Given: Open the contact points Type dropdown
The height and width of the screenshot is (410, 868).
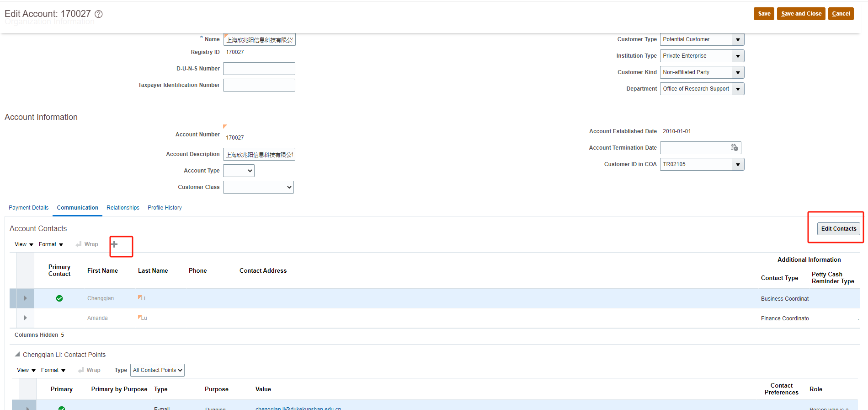Looking at the screenshot, I should coord(157,370).
